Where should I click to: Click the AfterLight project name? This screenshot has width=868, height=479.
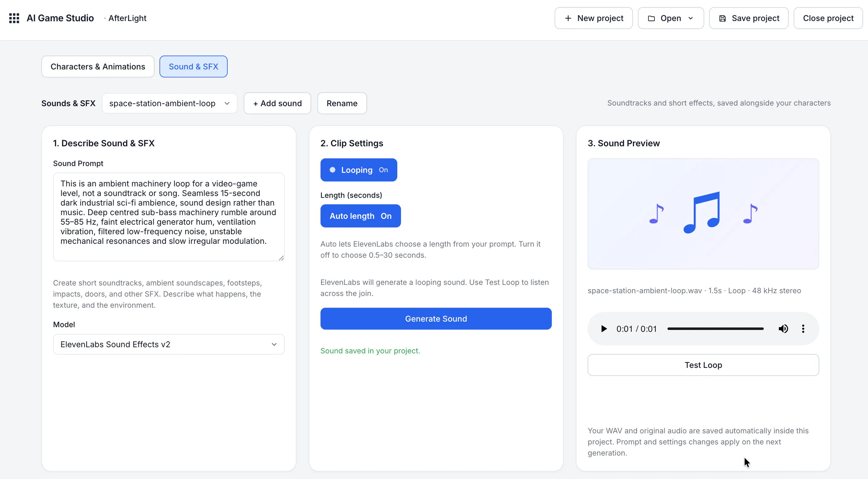pos(127,18)
